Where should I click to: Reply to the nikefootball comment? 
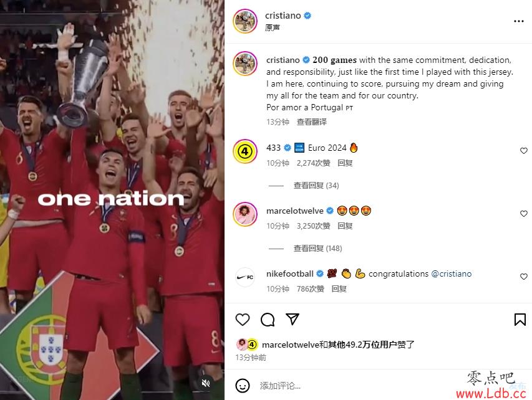(339, 289)
